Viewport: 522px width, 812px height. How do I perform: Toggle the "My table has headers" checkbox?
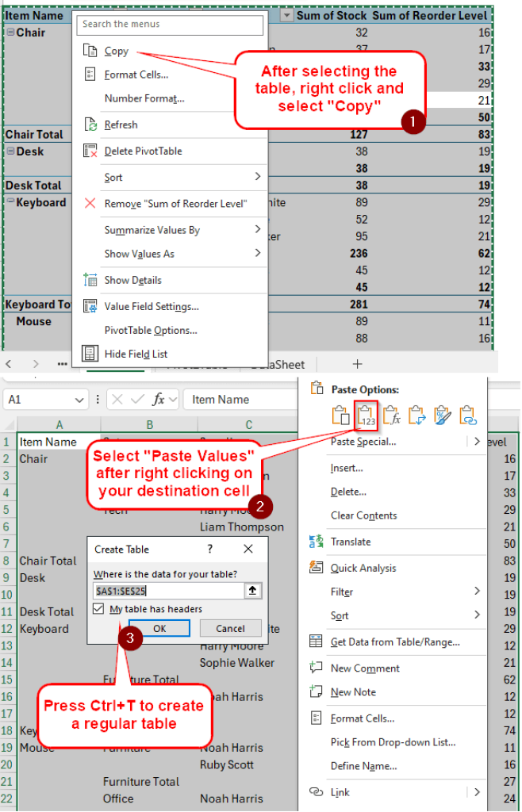click(98, 609)
